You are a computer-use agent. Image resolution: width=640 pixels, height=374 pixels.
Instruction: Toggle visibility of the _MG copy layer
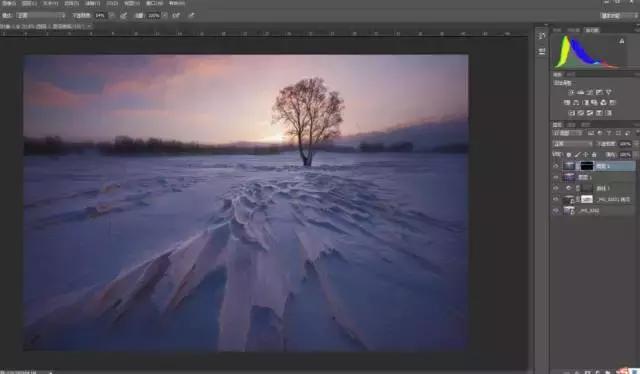click(556, 199)
